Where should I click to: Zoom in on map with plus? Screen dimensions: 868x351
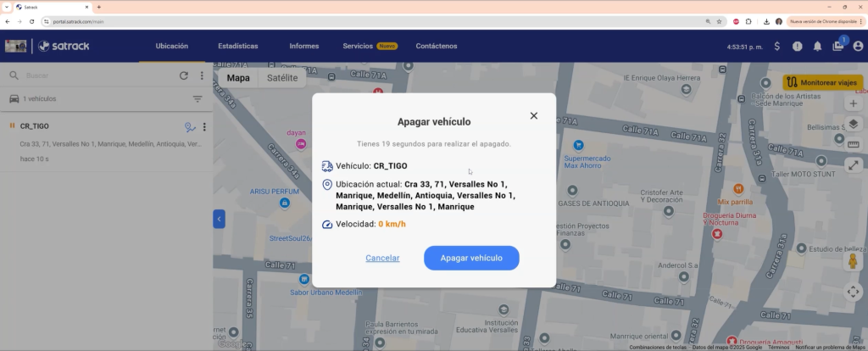[853, 103]
